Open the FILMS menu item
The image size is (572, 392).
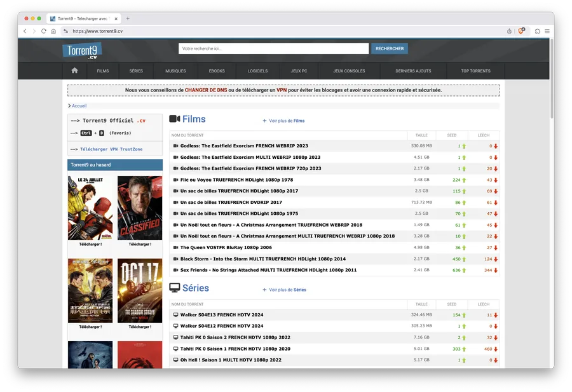[x=103, y=71]
